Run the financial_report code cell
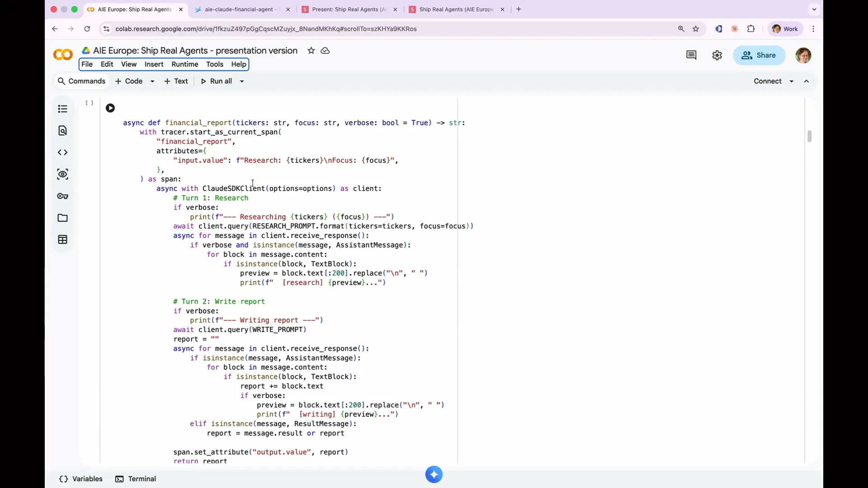This screenshot has height=488, width=868. [110, 108]
